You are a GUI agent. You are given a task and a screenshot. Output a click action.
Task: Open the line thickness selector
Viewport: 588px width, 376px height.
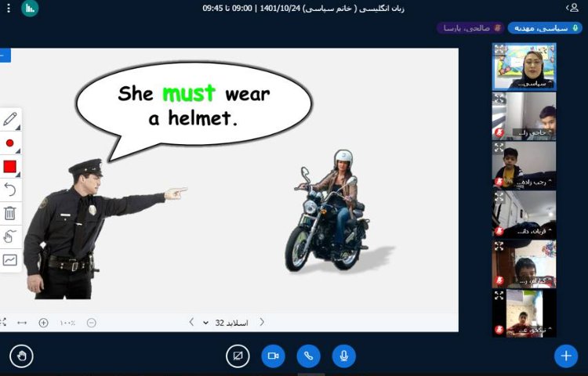coord(10,143)
